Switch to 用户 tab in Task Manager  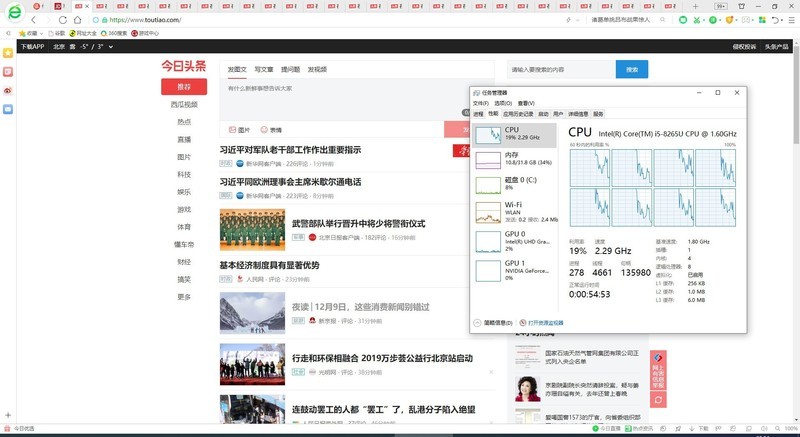point(558,114)
